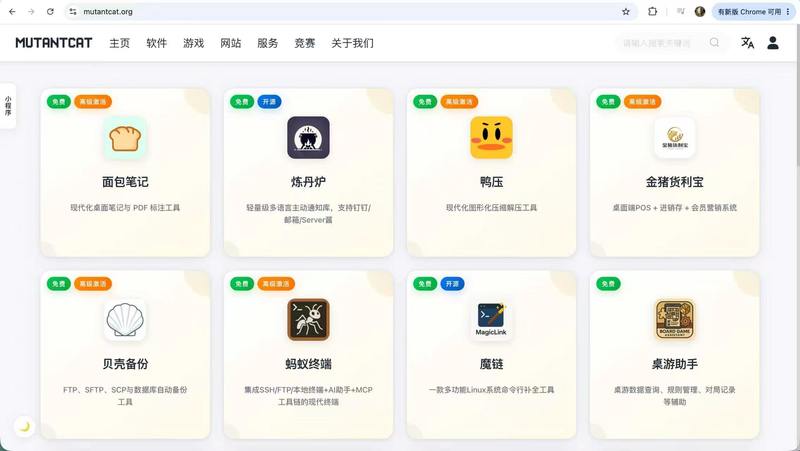
Task: Open the 桌游助手 board game icon
Action: coord(674,320)
